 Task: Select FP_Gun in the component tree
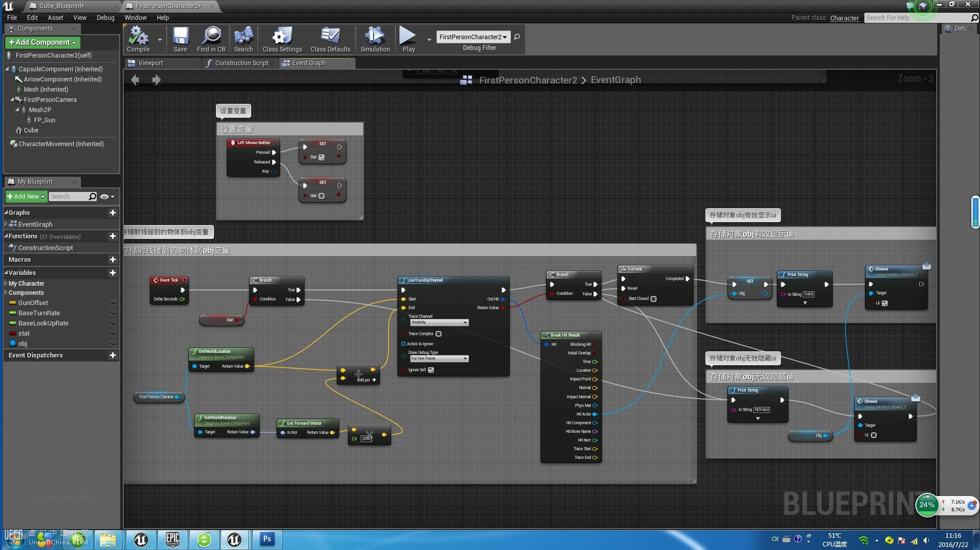click(x=44, y=120)
